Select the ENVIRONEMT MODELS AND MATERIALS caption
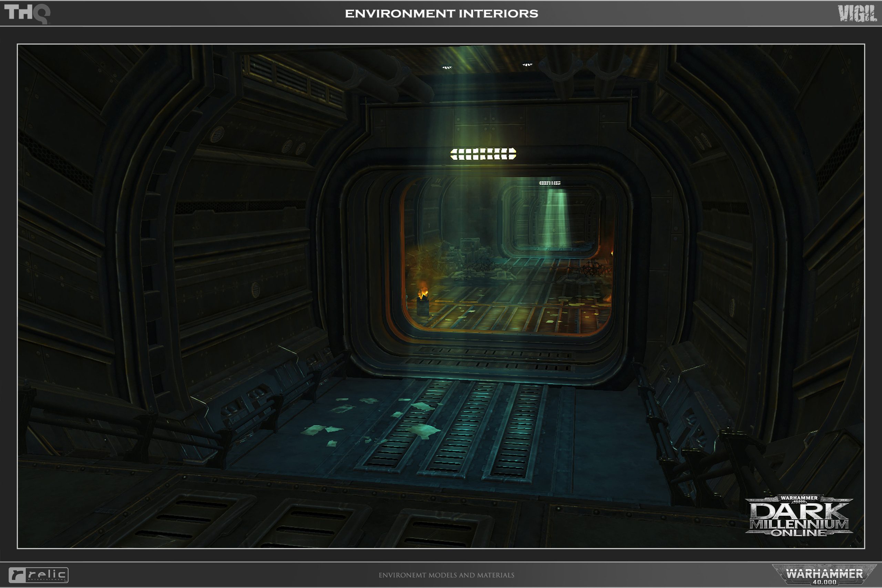 446,575
